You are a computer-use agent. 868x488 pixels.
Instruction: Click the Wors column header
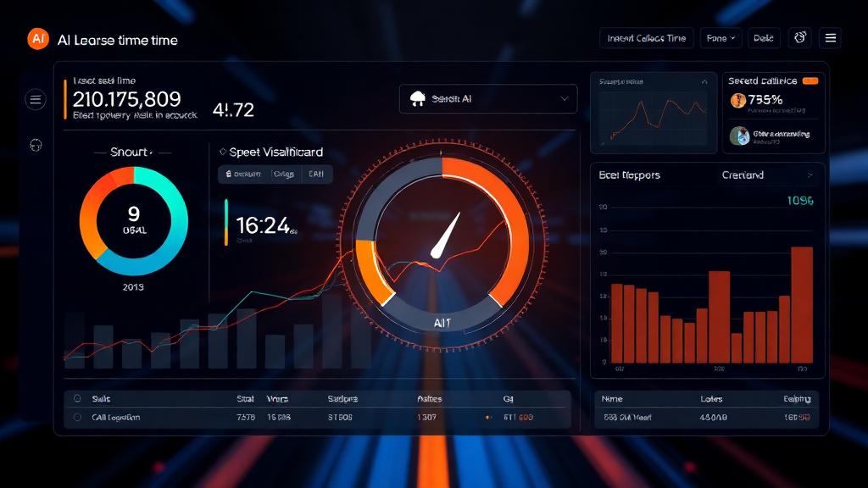(277, 398)
